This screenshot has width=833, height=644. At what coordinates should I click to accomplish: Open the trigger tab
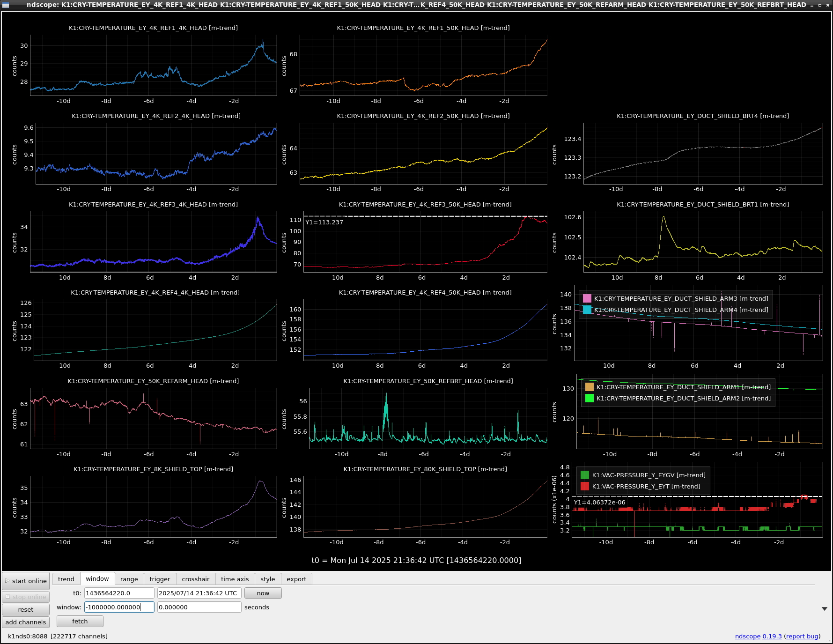pyautogui.click(x=160, y=579)
